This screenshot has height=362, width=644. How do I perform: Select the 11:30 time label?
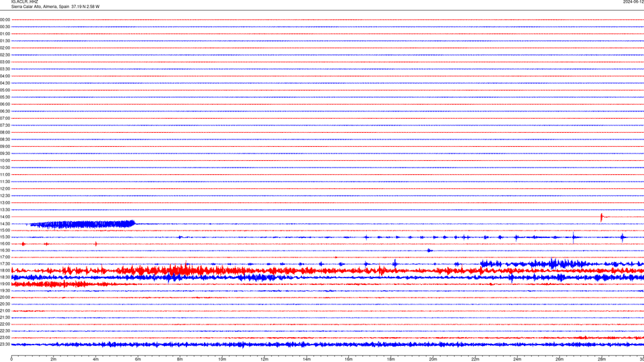(x=5, y=182)
